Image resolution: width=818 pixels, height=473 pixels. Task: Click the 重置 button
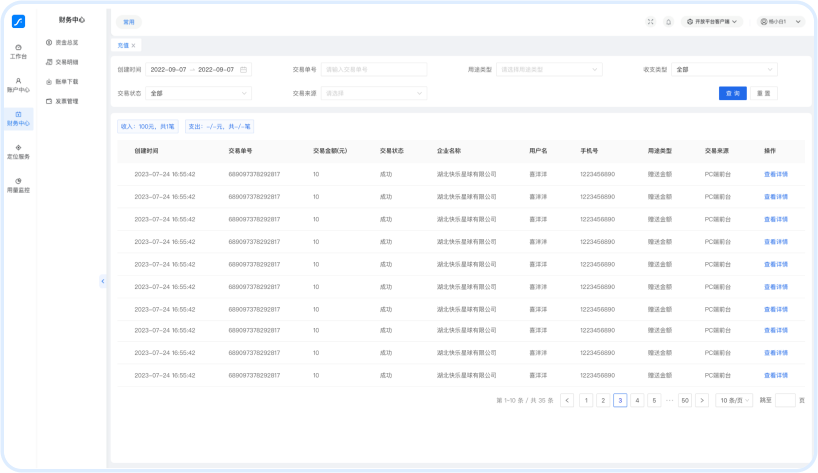pyautogui.click(x=764, y=93)
